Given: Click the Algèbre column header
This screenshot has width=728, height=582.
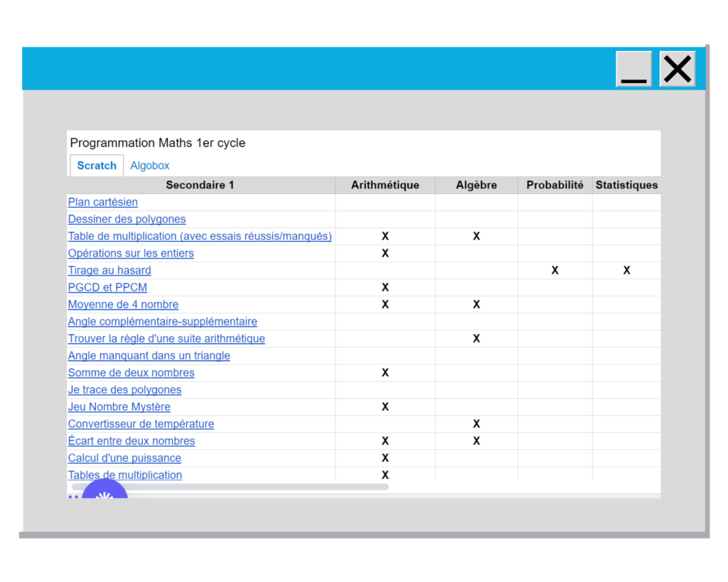Looking at the screenshot, I should [x=476, y=185].
